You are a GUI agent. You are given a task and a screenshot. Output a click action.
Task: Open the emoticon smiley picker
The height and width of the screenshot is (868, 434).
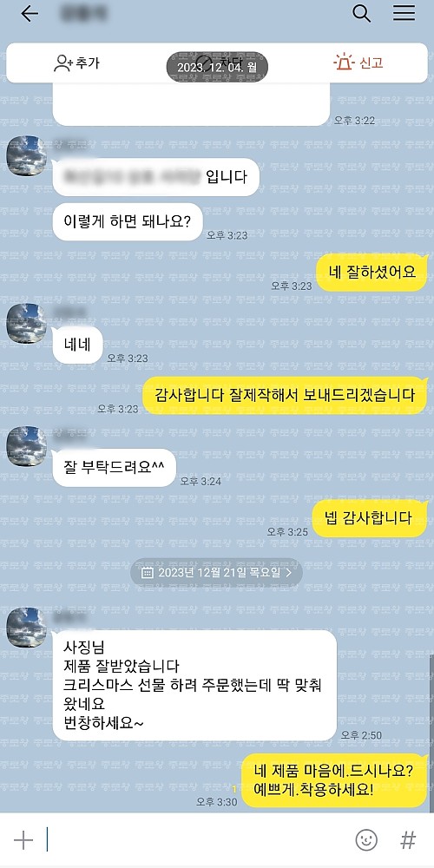click(366, 839)
